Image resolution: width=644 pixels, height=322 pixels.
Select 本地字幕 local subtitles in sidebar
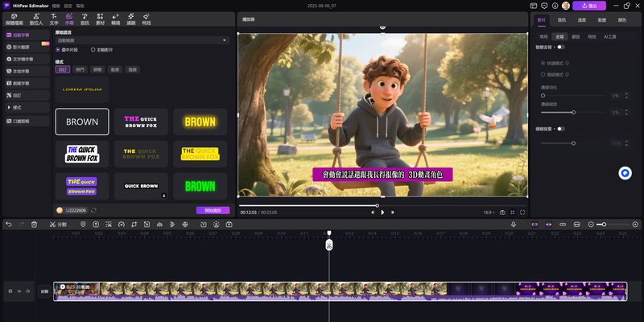tap(27, 71)
